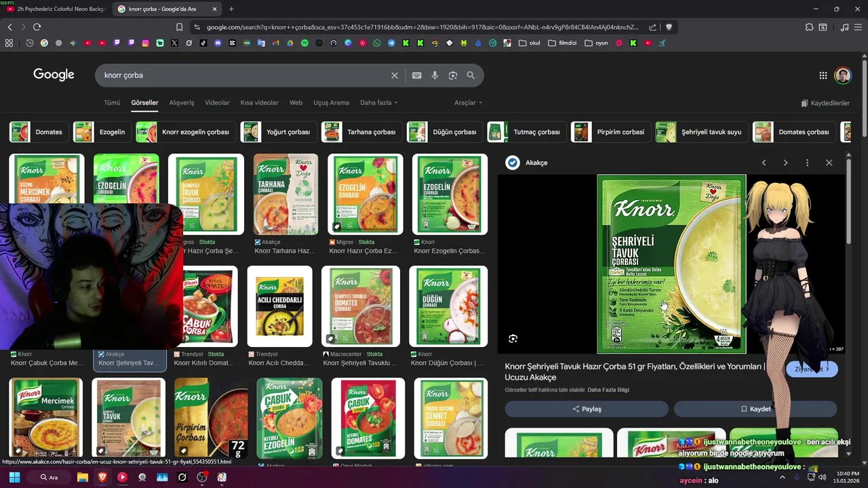Click the taskbar Ara search box

pyautogui.click(x=50, y=477)
